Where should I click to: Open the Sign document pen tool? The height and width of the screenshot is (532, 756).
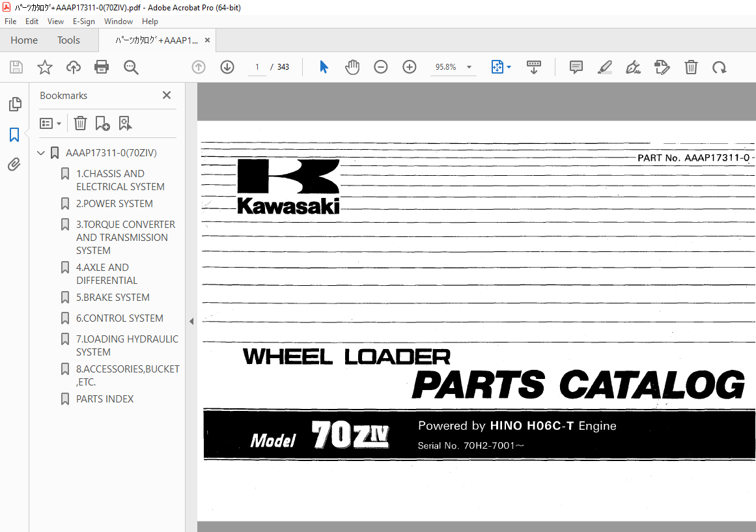tap(633, 67)
